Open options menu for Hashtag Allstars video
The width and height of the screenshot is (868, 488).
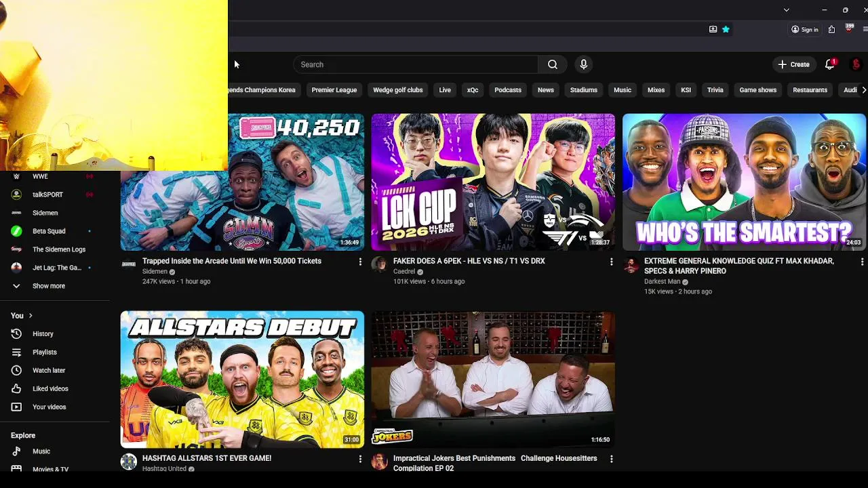(360, 459)
